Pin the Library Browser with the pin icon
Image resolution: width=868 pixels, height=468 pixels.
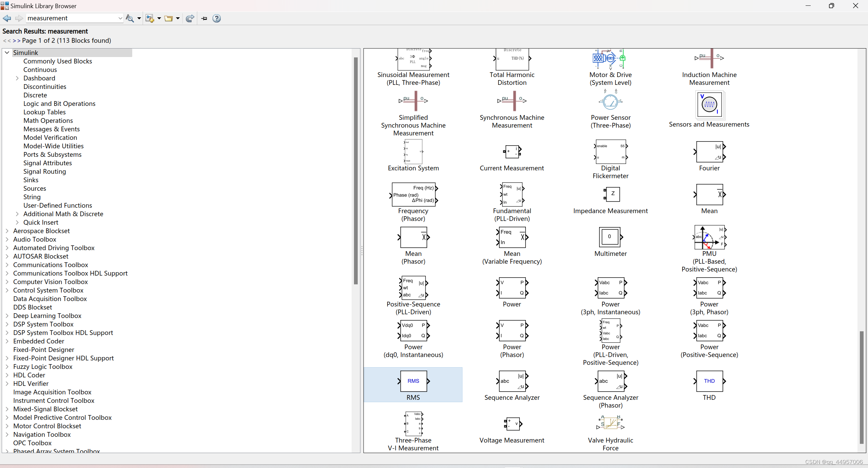click(204, 18)
